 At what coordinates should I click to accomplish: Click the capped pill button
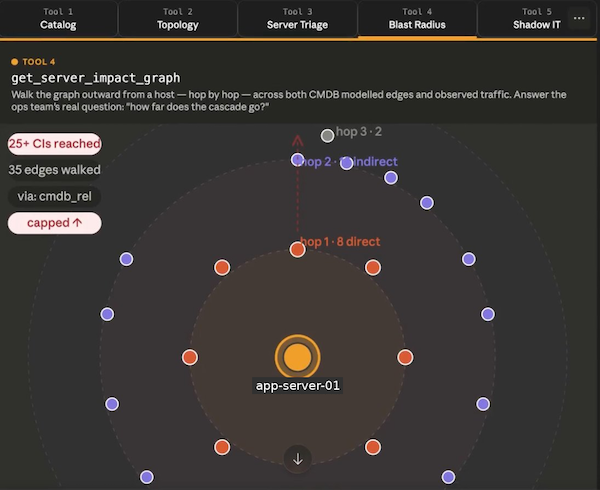[x=55, y=223]
